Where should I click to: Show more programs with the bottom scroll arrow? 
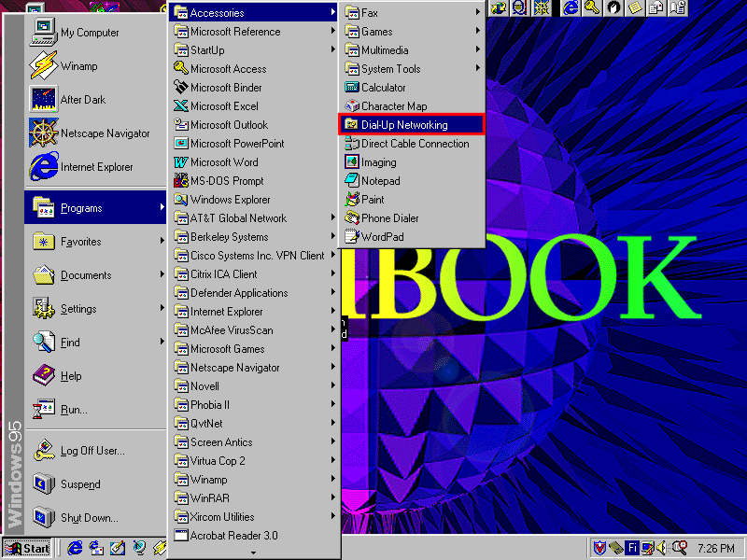point(253,553)
